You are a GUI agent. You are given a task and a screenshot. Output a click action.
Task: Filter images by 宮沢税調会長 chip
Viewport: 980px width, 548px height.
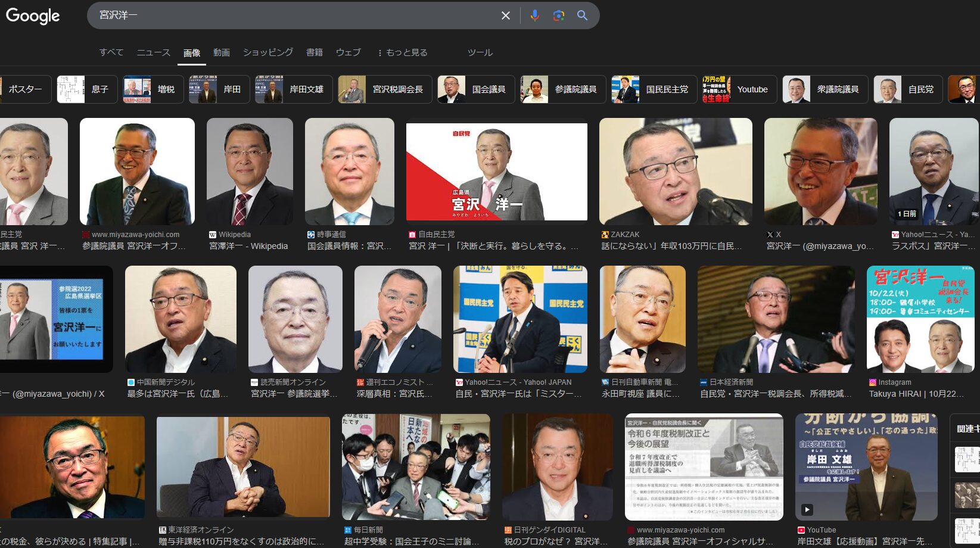point(385,89)
